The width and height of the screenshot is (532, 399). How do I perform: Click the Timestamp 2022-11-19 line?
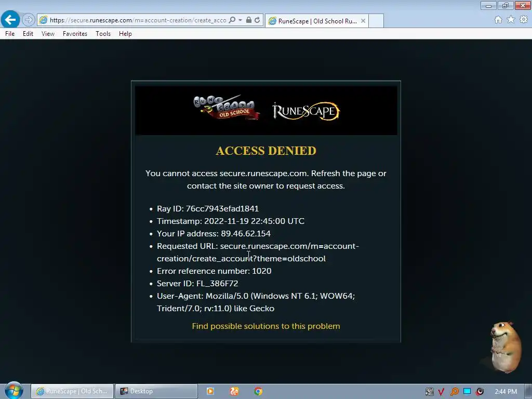point(231,221)
